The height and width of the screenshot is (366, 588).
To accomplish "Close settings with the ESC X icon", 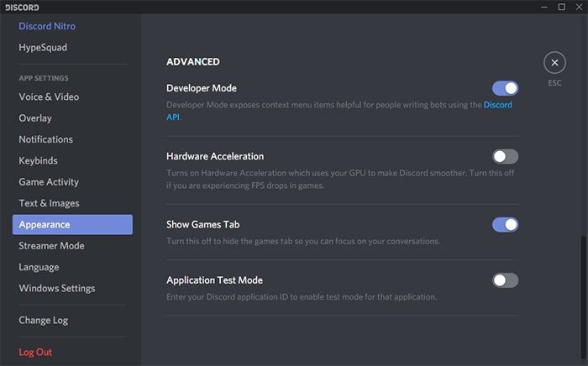I will coord(554,63).
